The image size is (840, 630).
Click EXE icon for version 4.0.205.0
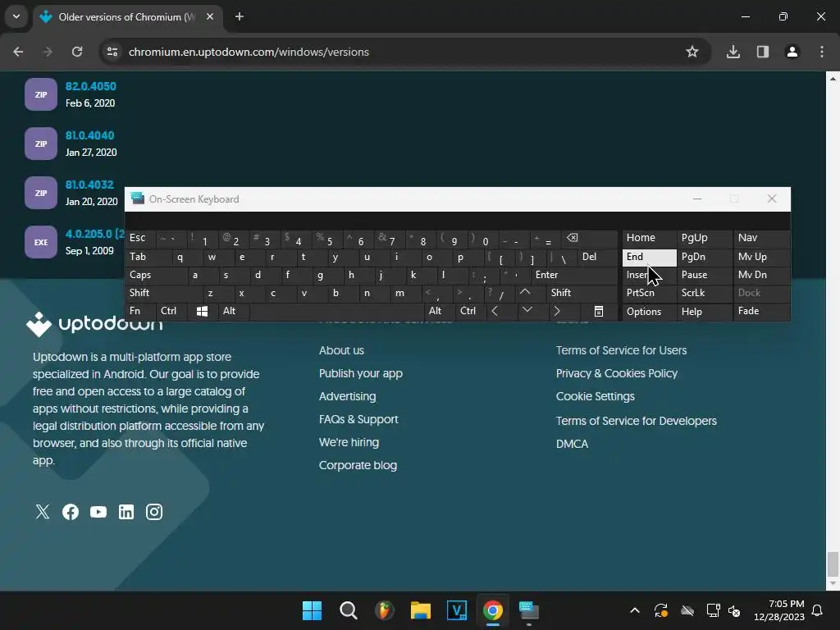[41, 242]
